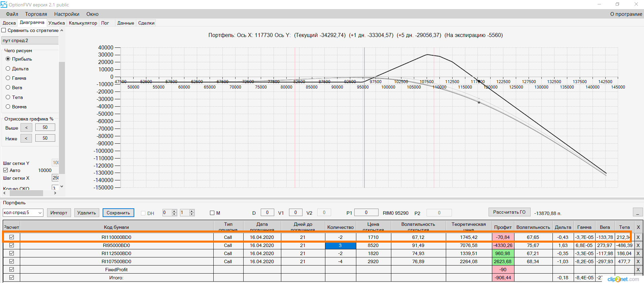Click the X button for RI112500BD0
644x283 pixels.
638,253
